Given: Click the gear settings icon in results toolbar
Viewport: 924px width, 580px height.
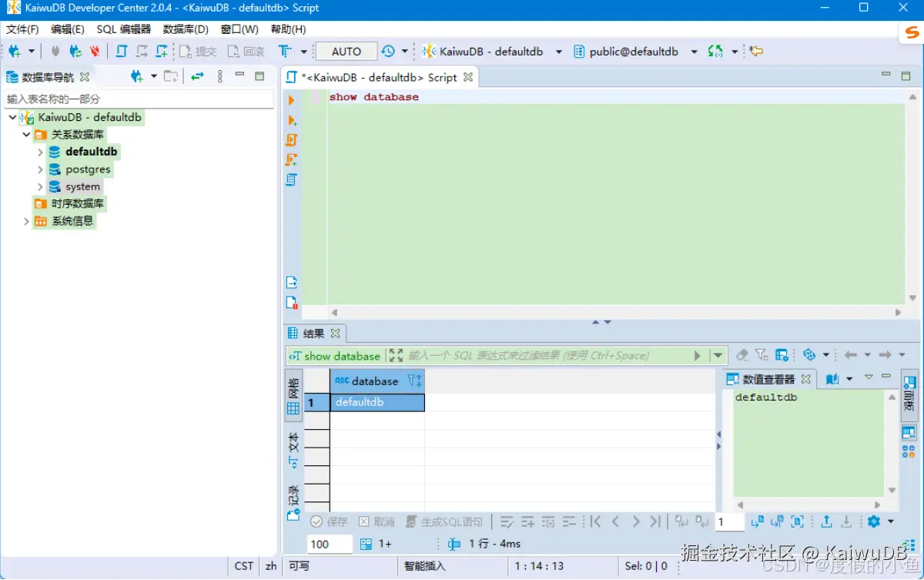Looking at the screenshot, I should [873, 521].
